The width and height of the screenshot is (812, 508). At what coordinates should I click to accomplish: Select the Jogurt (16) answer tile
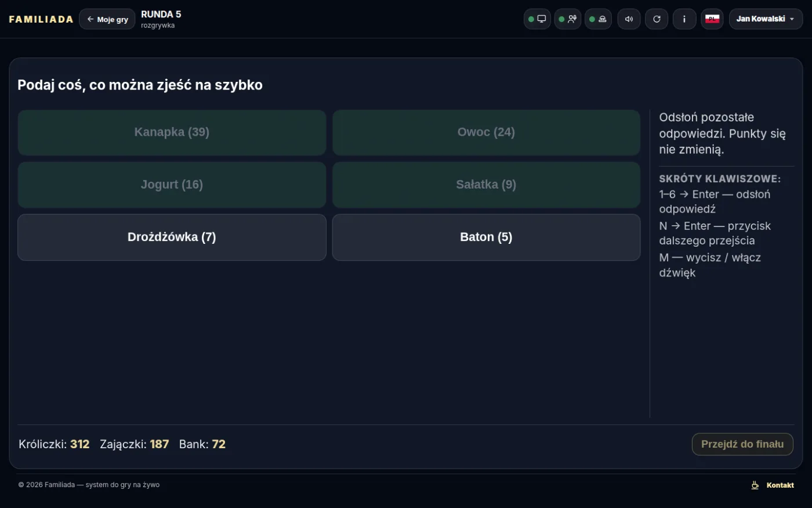[172, 185]
